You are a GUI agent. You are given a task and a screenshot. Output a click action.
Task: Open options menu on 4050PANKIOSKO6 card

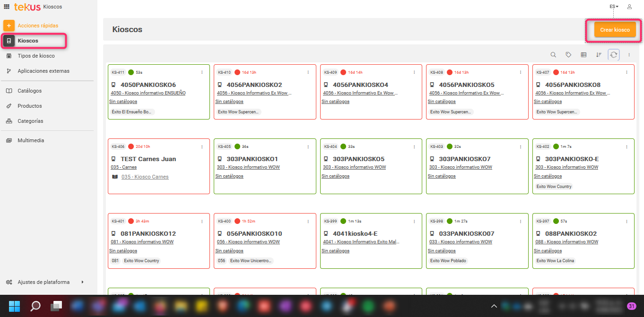(x=202, y=72)
